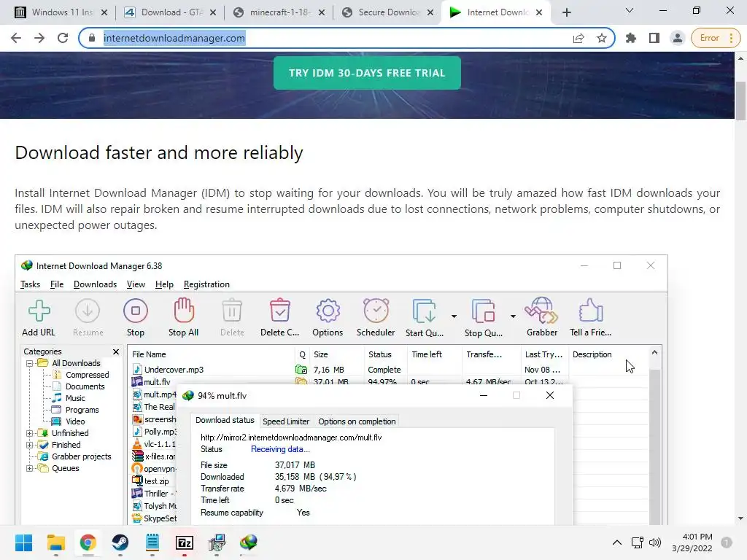
Task: Open Tab search dropdown chevron
Action: click(x=630, y=10)
